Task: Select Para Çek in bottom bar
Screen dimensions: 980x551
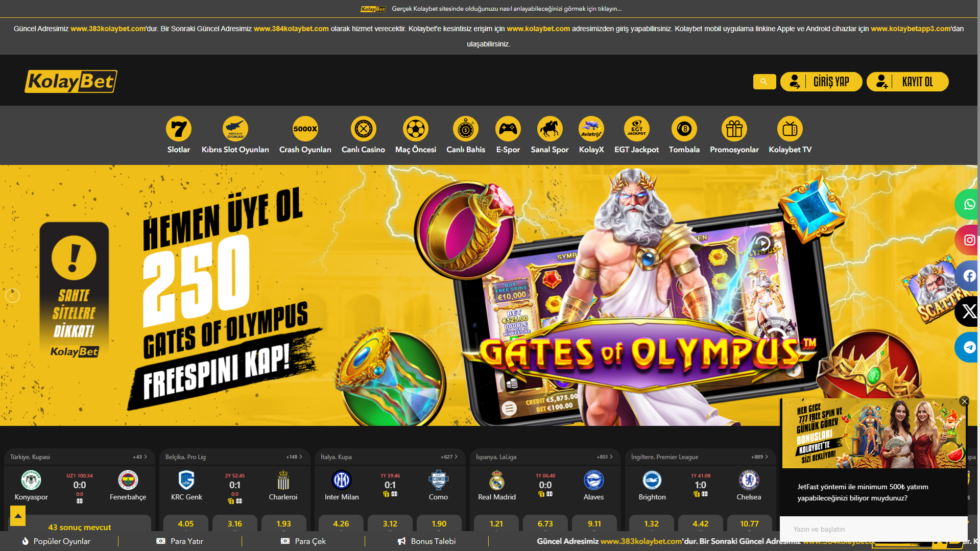Action: (303, 541)
